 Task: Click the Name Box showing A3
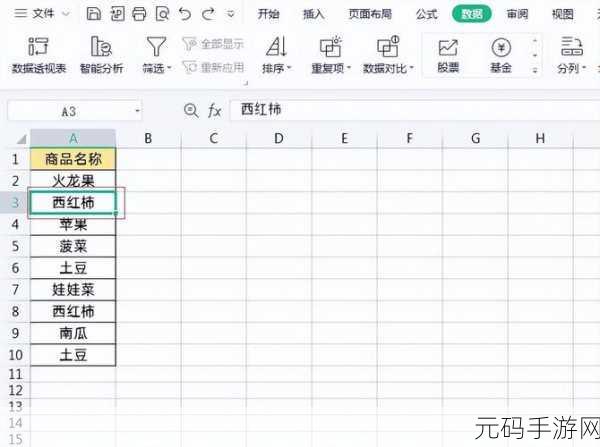69,111
